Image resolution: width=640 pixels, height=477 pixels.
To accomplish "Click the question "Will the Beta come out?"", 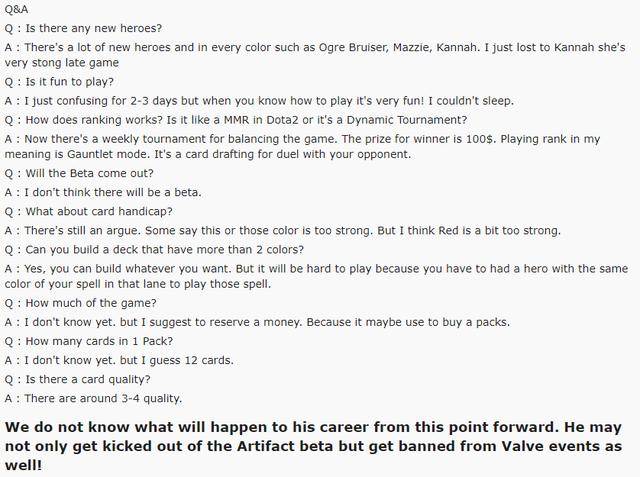I will point(79,173).
